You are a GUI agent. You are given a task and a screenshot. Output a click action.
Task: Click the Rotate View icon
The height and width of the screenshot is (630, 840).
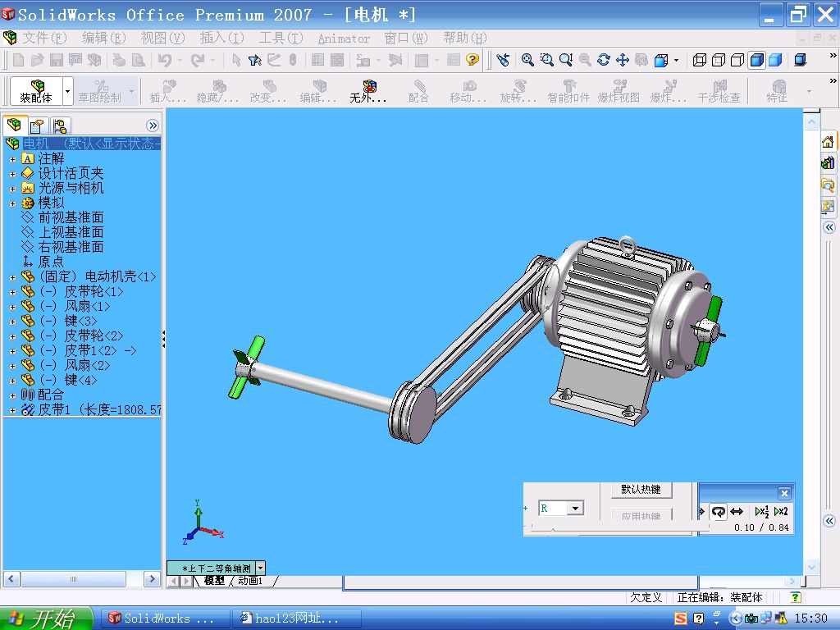pos(604,60)
